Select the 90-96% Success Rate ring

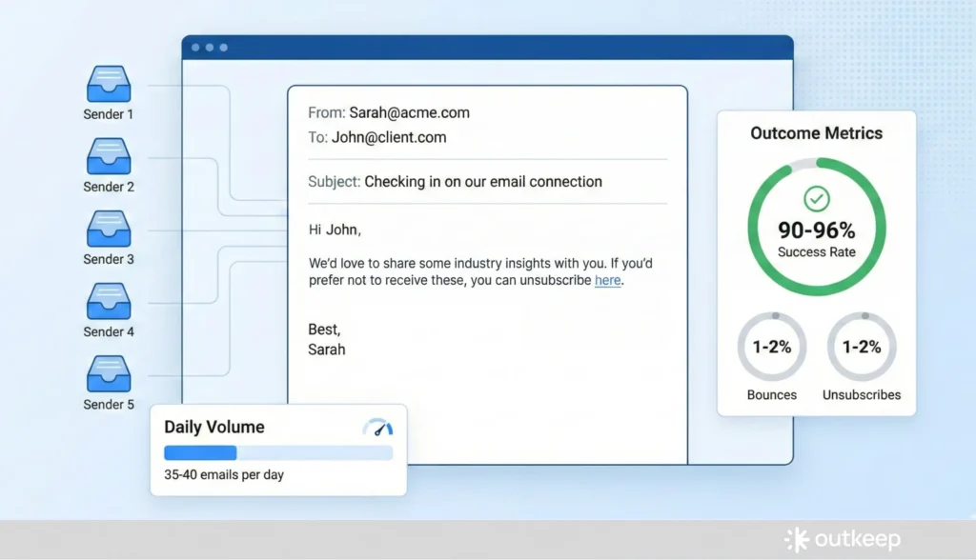[816, 227]
